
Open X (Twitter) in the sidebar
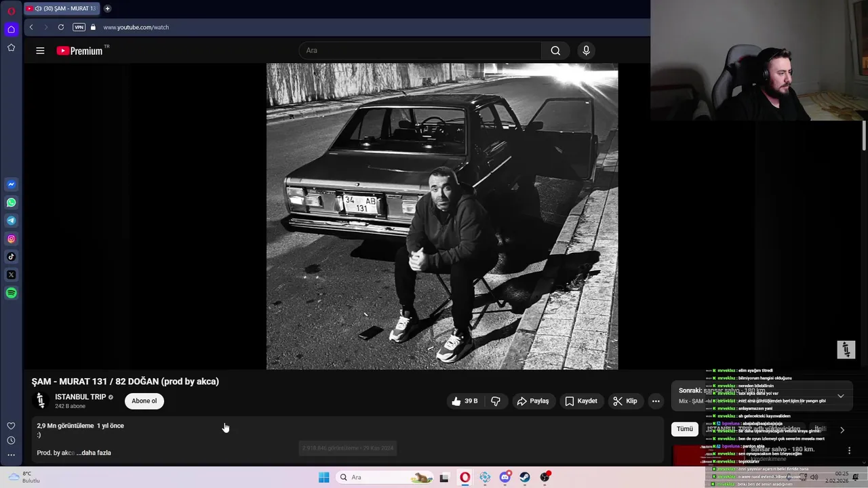tap(11, 275)
